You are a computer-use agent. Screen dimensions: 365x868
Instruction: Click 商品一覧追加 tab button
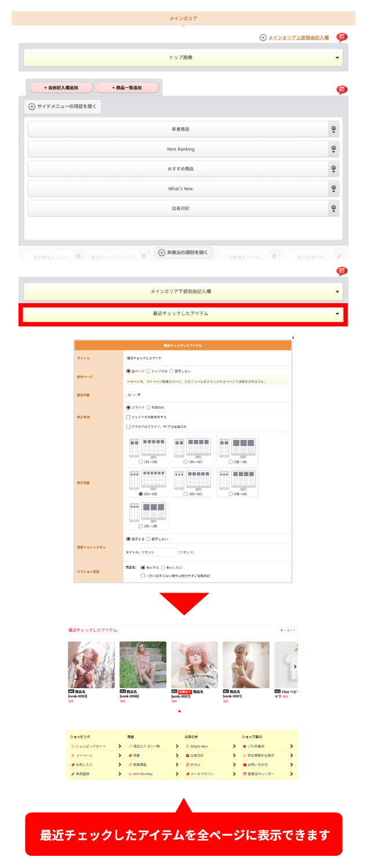[x=127, y=87]
